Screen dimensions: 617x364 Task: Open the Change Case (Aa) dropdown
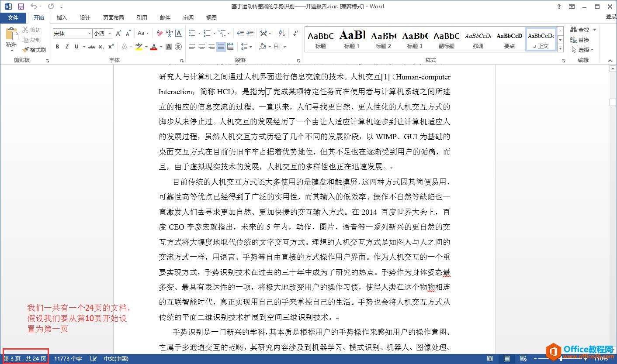coord(143,33)
